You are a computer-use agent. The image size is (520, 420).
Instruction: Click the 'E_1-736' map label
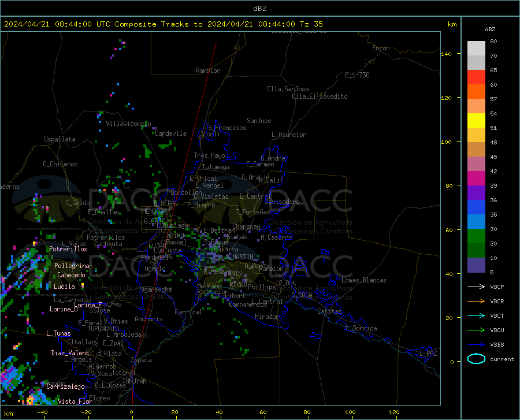click(x=357, y=75)
